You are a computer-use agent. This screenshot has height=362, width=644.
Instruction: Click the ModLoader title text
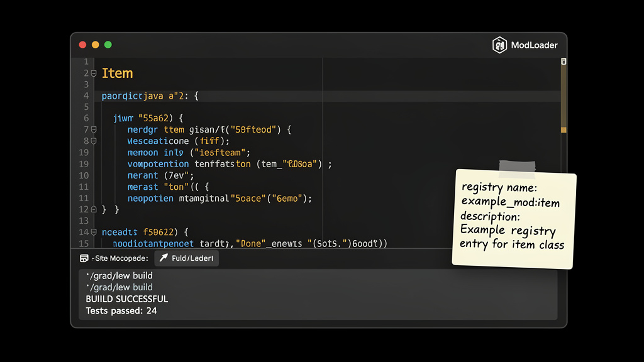click(534, 45)
